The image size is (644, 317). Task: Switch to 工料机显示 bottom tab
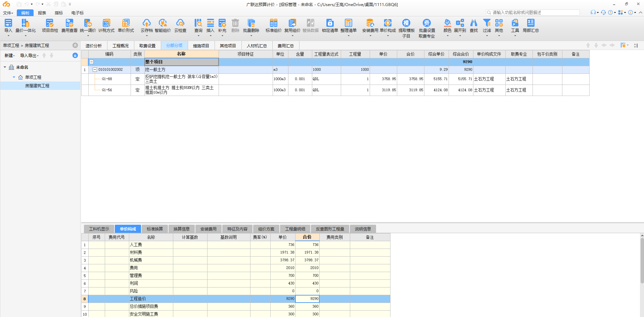[x=99, y=229]
